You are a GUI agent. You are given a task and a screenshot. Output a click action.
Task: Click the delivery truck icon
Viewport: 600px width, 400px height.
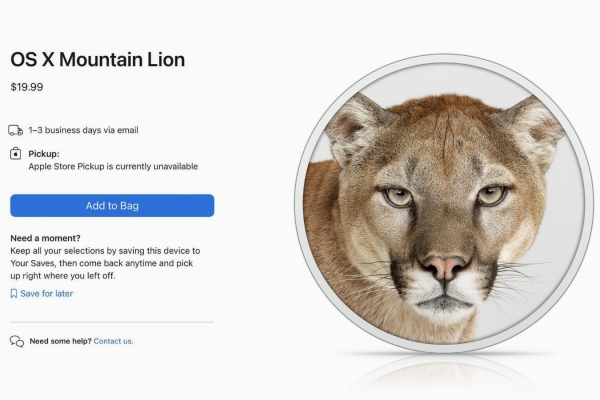click(16, 131)
